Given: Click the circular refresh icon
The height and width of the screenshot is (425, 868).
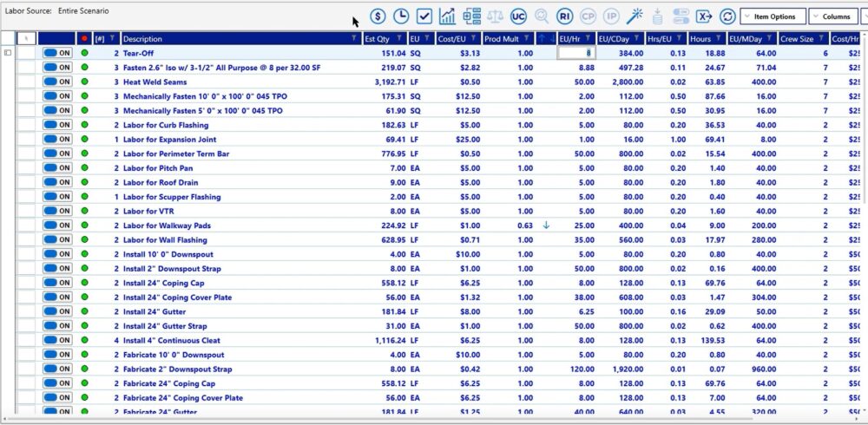Looking at the screenshot, I should pyautogui.click(x=727, y=16).
